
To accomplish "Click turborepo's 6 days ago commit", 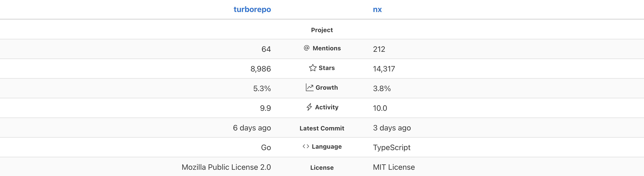I will tap(252, 128).
